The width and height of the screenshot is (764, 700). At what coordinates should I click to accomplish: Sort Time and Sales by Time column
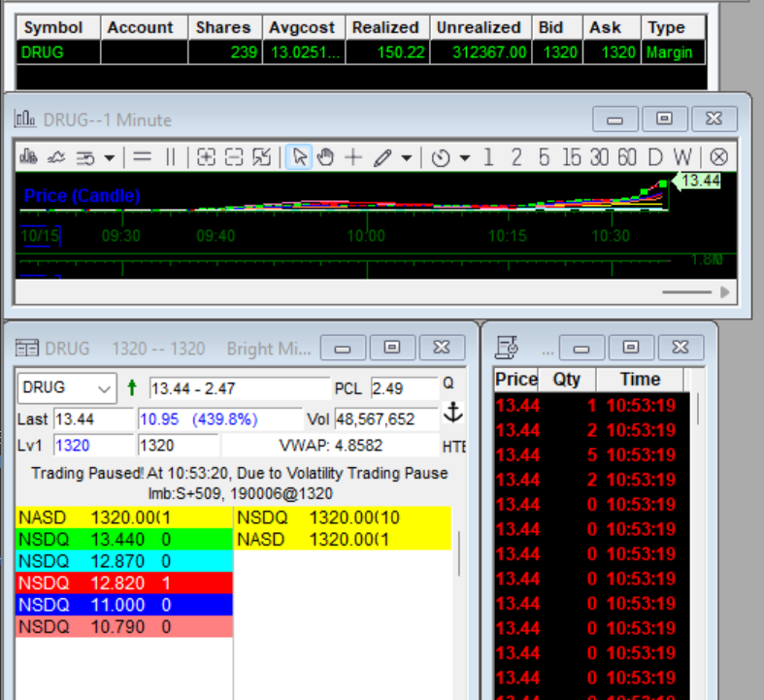640,379
